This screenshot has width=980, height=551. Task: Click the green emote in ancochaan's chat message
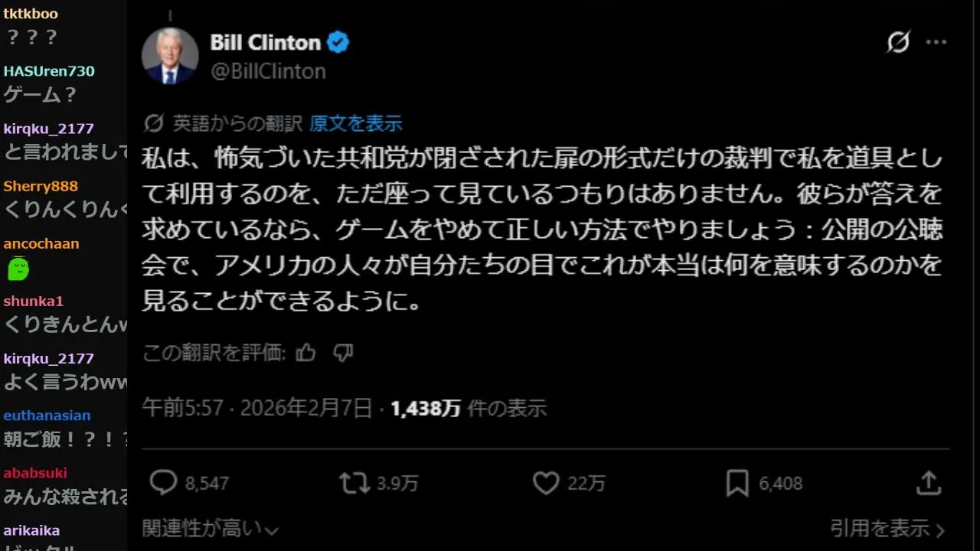click(19, 269)
